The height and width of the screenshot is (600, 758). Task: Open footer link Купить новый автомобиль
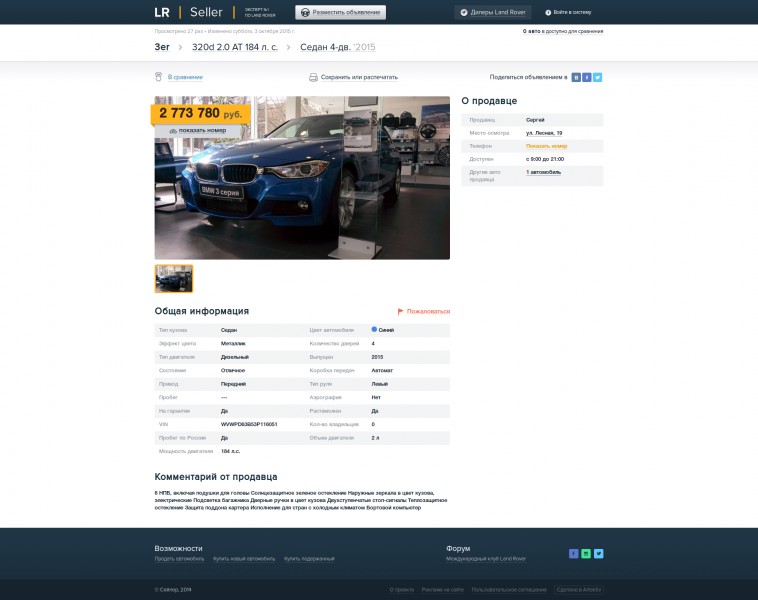pyautogui.click(x=244, y=559)
